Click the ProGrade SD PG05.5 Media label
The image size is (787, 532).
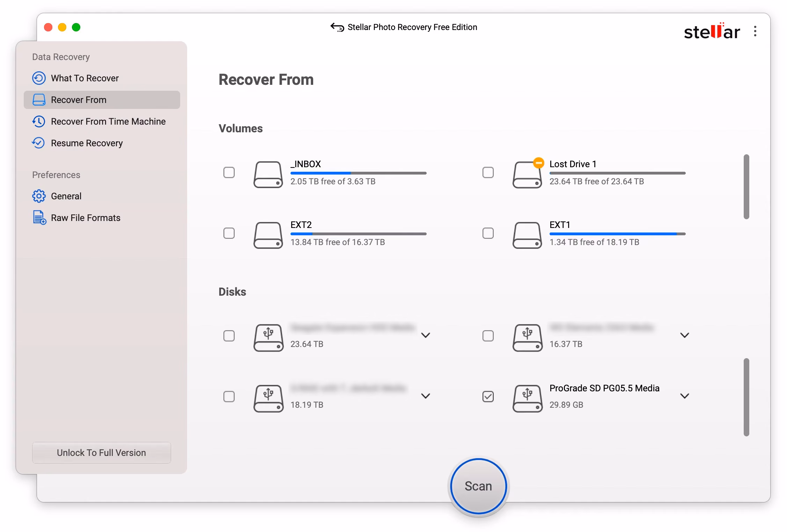(604, 388)
